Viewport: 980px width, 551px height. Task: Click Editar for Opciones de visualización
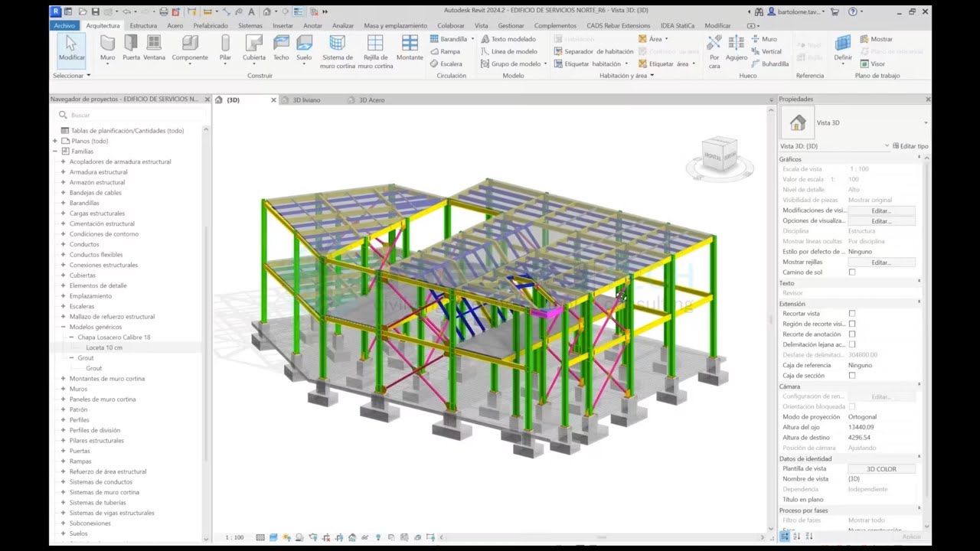tap(881, 221)
